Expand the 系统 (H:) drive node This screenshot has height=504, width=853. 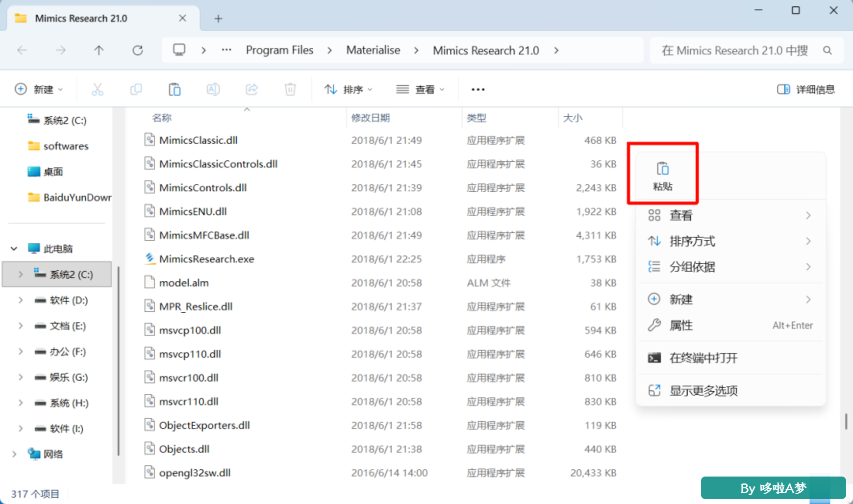pos(21,403)
